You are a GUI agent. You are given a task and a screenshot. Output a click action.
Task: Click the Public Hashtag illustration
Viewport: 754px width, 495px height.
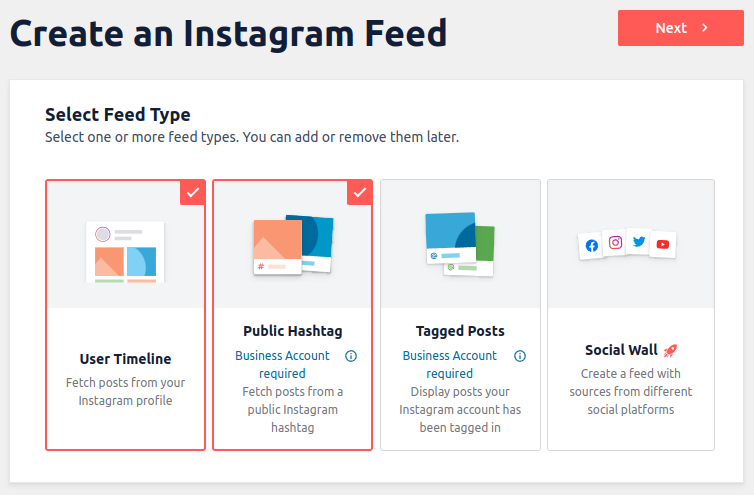click(x=292, y=244)
